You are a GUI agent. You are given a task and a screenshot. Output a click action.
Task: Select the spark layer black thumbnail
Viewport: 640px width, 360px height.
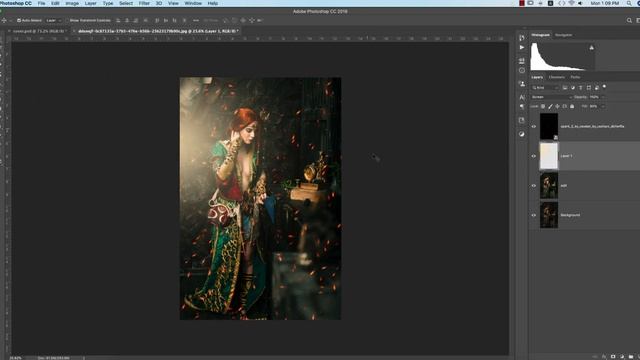549,126
